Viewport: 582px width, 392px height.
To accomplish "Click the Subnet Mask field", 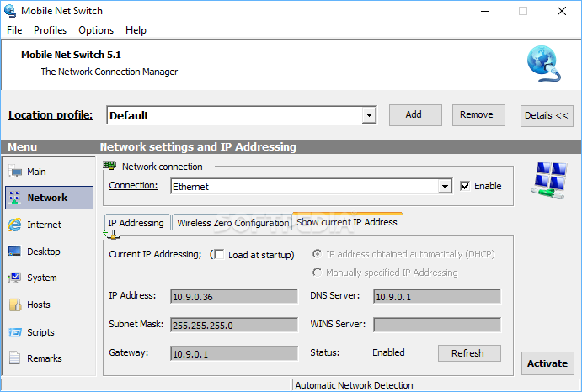I will 234,325.
